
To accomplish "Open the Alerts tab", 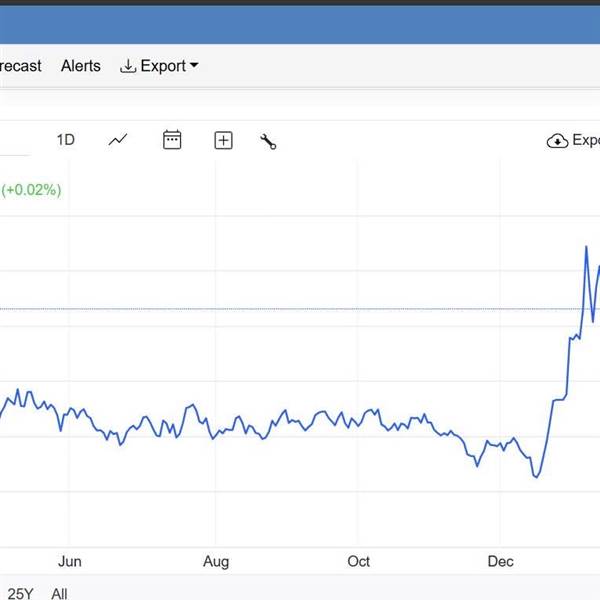I will coord(81,66).
